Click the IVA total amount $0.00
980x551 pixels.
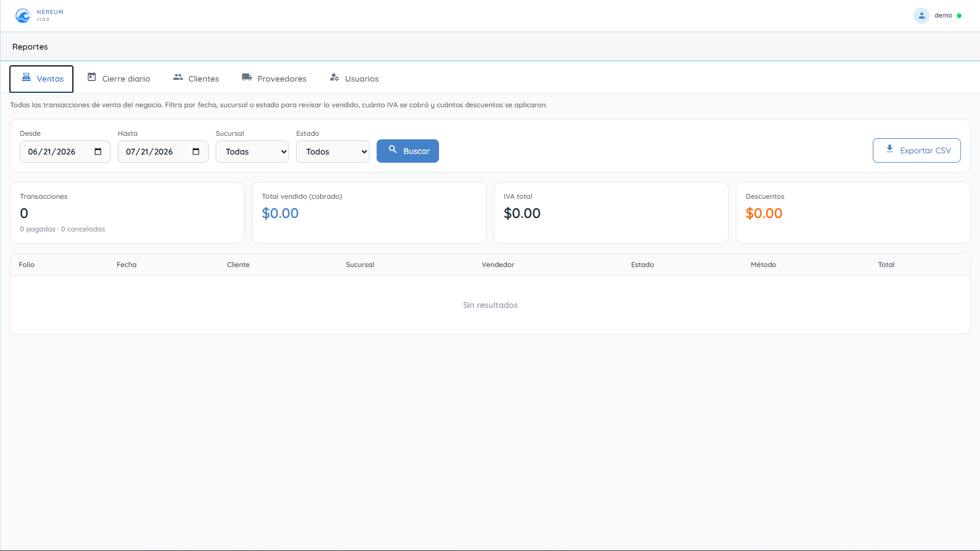522,213
